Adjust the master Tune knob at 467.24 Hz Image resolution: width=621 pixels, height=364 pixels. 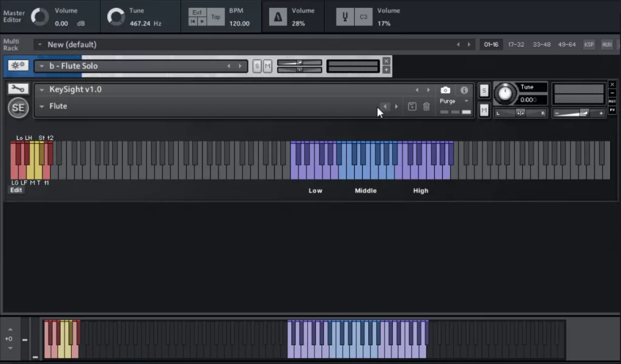[116, 17]
